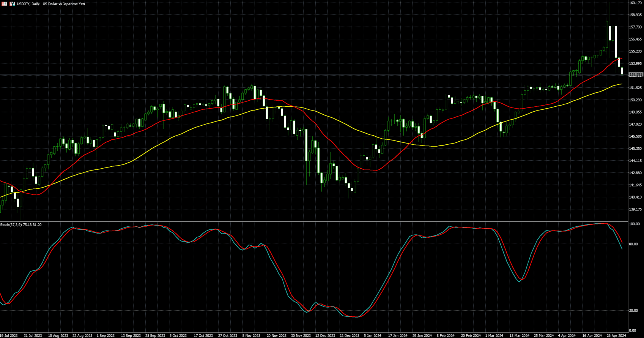
Task: Click the 139.175 label on price scale
Action: [x=635, y=209]
